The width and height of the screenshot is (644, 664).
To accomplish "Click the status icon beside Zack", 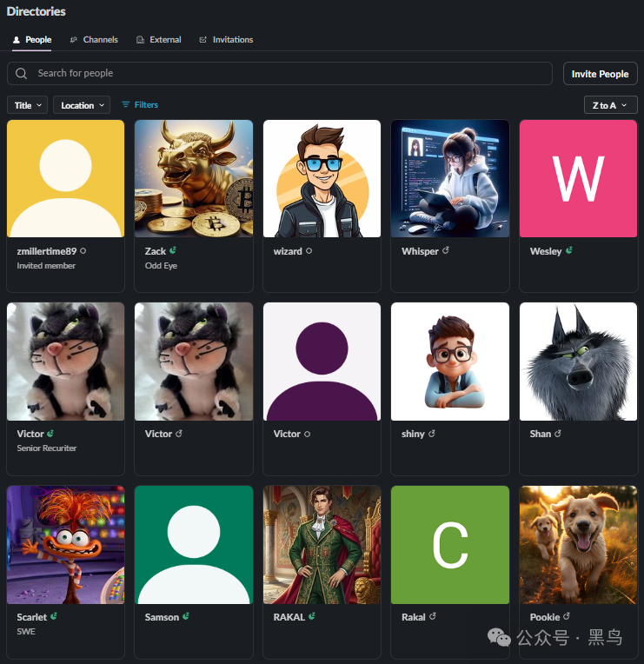I will click(x=173, y=250).
